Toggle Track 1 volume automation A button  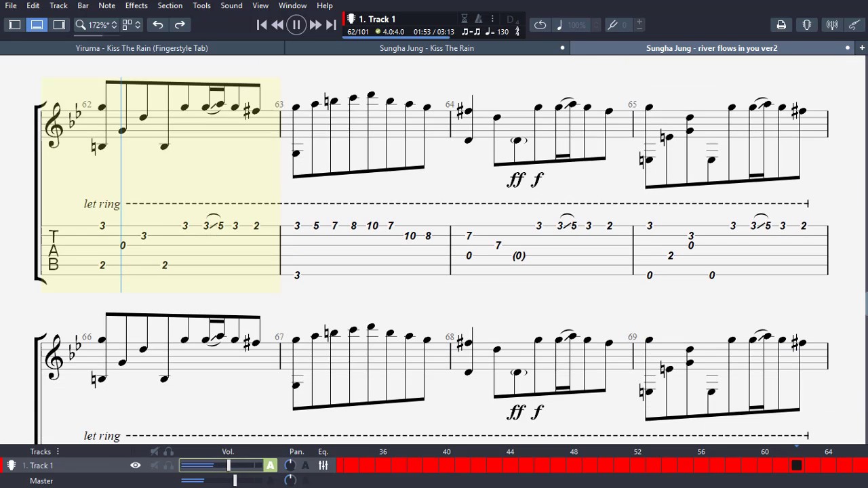tap(271, 466)
